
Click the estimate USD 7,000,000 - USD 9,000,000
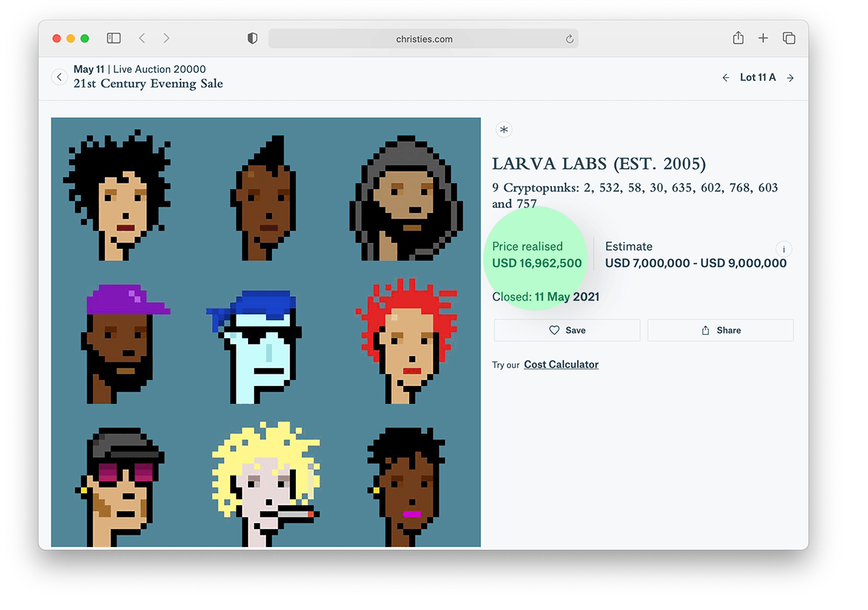tap(696, 263)
